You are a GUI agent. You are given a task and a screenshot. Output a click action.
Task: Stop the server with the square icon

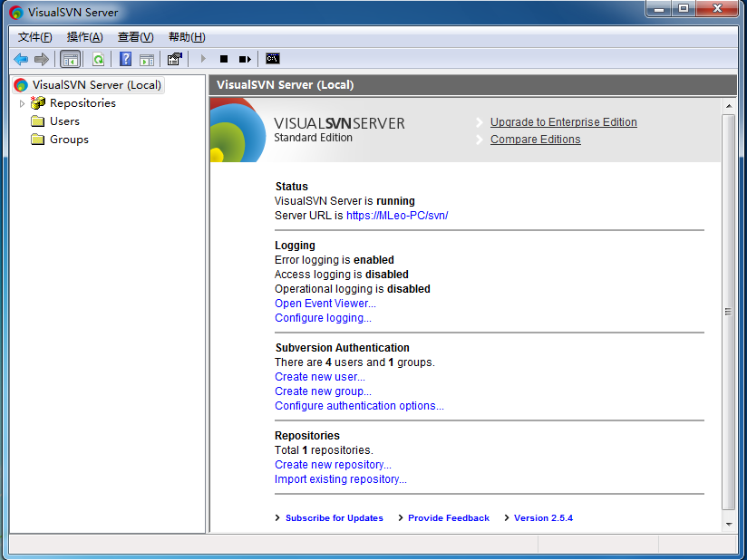point(224,59)
